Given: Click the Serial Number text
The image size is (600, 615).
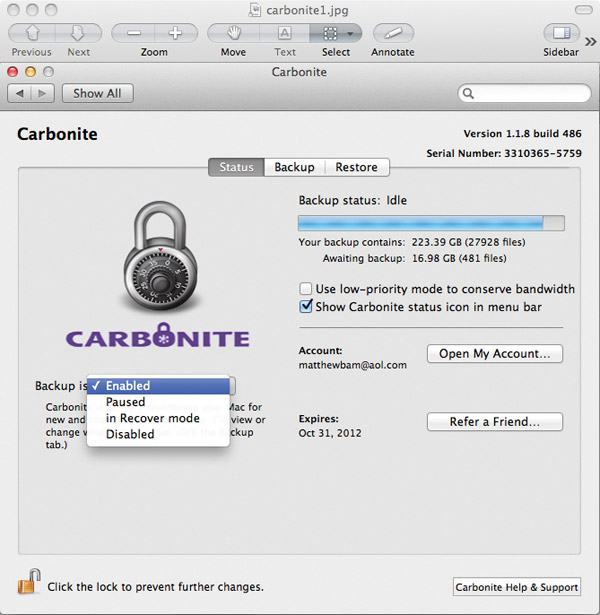Looking at the screenshot, I should (504, 153).
